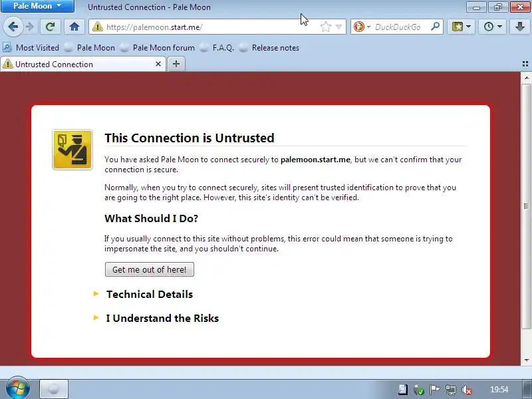Click the tab groups grid icon
Screen dimensions: 532x399
[x=525, y=64]
